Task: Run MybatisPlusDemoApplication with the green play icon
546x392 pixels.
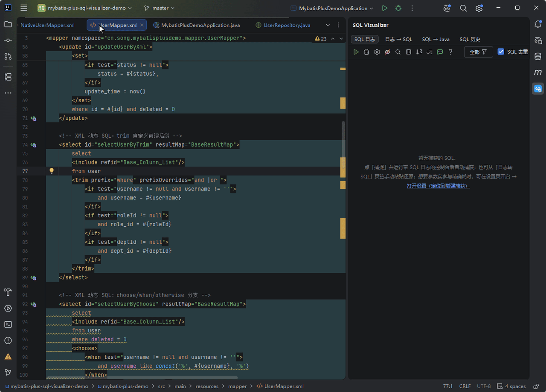Action: coord(385,8)
